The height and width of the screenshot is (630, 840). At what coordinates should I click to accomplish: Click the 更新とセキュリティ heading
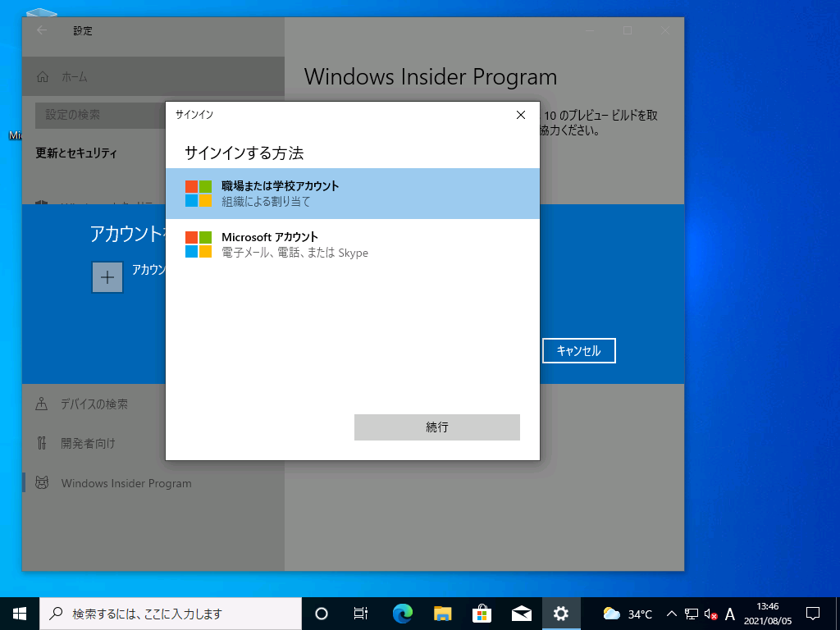click(x=76, y=153)
